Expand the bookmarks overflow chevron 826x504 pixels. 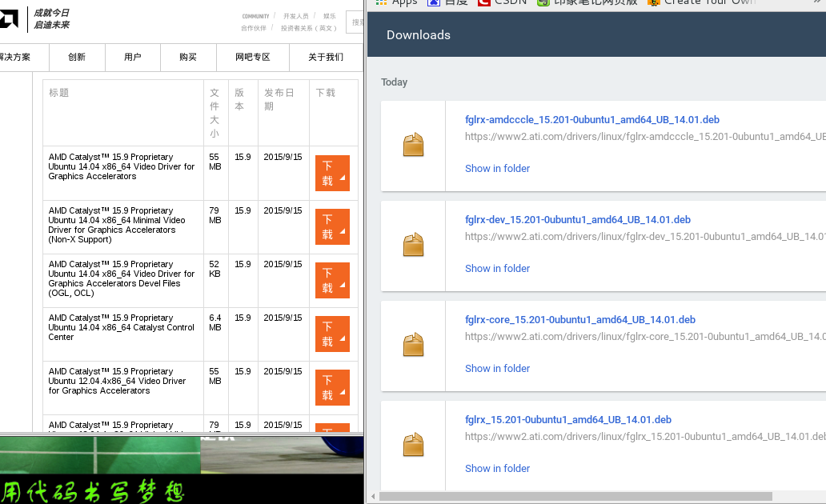click(818, 2)
